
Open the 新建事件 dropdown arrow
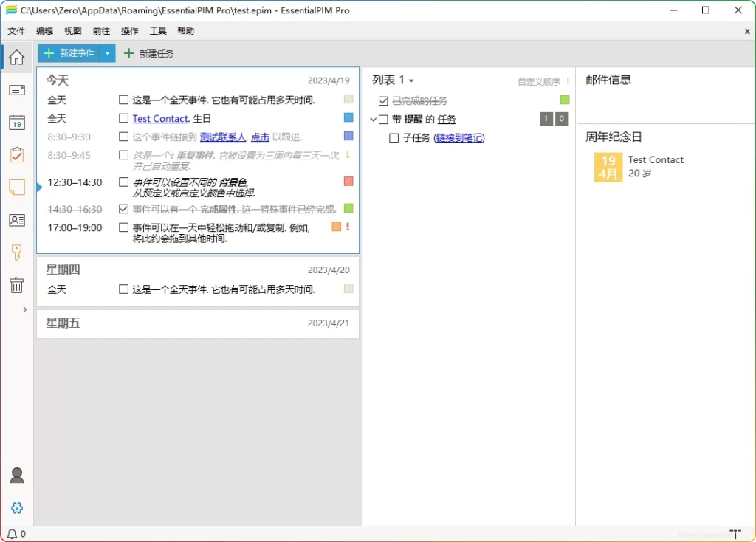coord(107,52)
